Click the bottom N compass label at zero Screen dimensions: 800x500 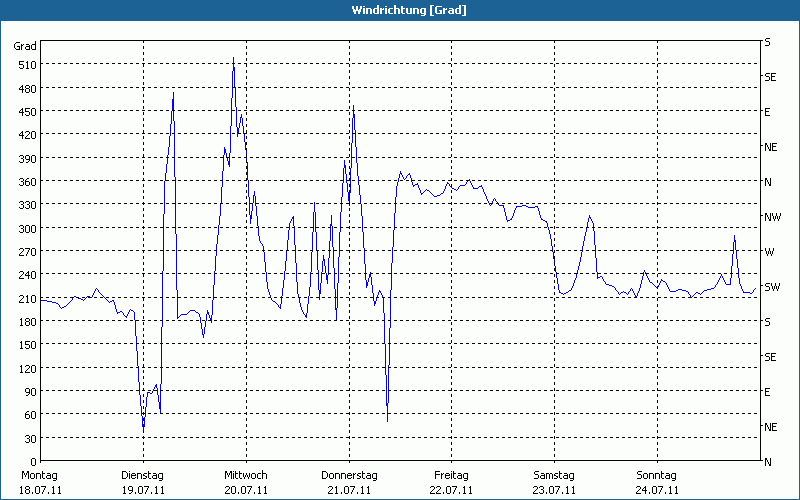click(x=768, y=462)
